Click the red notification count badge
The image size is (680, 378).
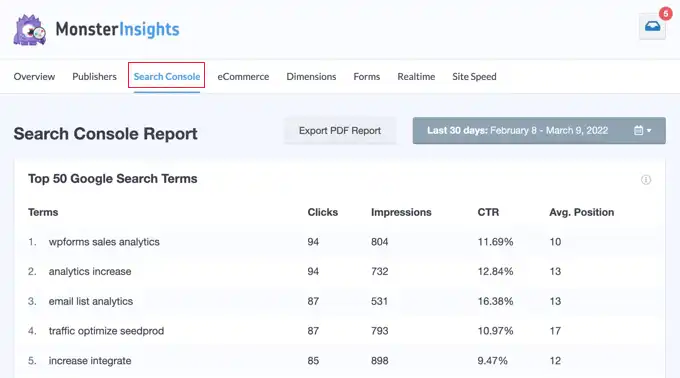pos(666,13)
